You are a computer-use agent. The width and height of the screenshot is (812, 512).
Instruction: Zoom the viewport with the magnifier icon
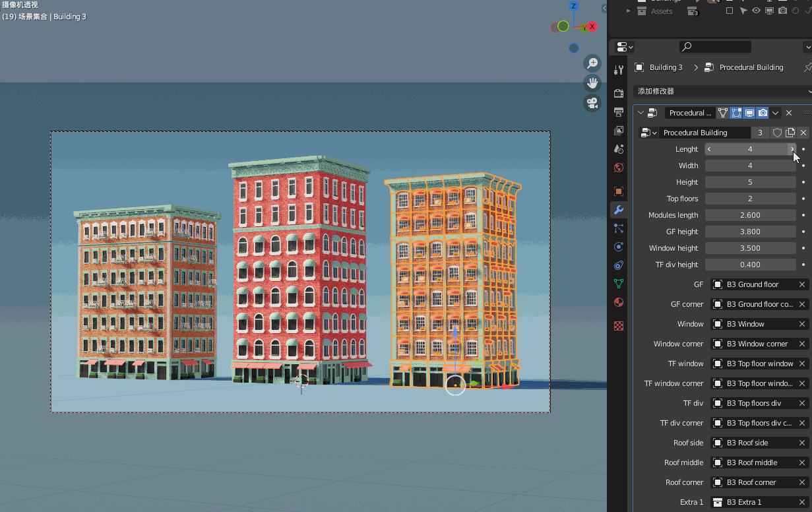point(592,63)
